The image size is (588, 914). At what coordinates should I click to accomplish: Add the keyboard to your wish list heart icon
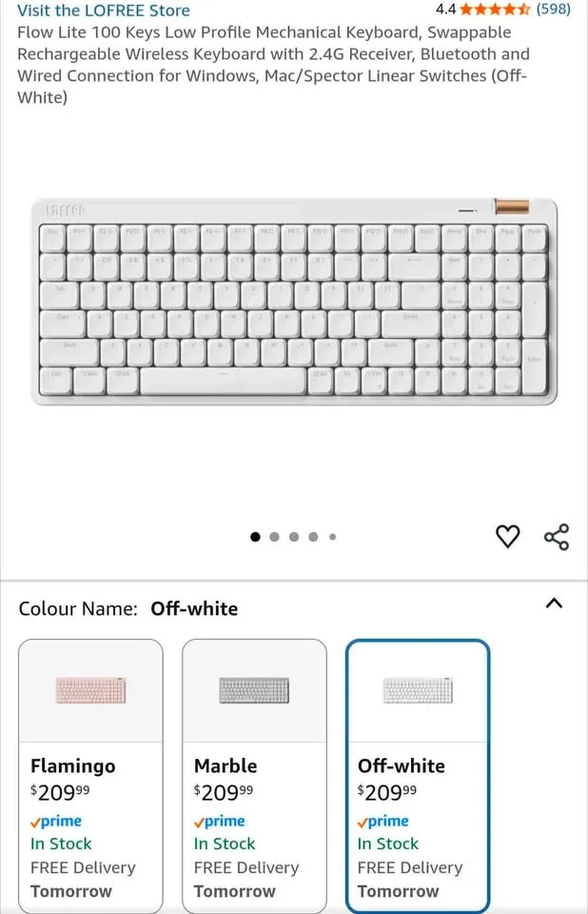tap(508, 537)
